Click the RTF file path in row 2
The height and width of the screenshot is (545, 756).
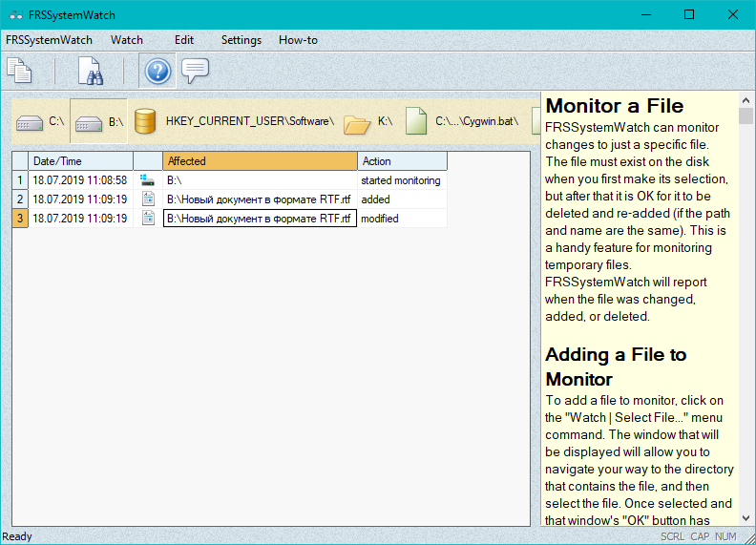[260, 199]
